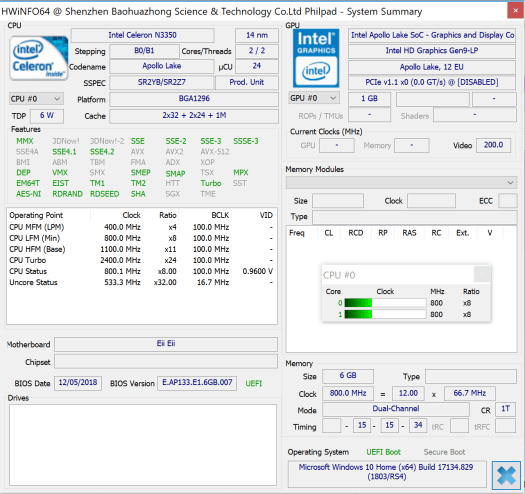The image size is (525, 494).
Task: Click Core 1 clock bar
Action: [385, 314]
